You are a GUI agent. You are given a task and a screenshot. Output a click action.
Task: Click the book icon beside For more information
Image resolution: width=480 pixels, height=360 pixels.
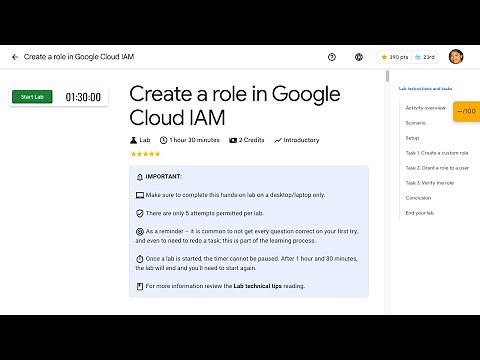(140, 286)
